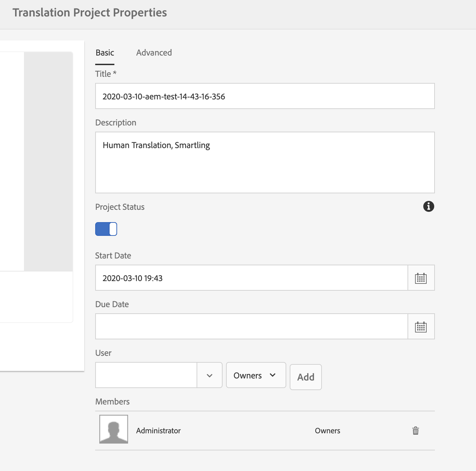Open the Owners role dropdown

tap(256, 375)
